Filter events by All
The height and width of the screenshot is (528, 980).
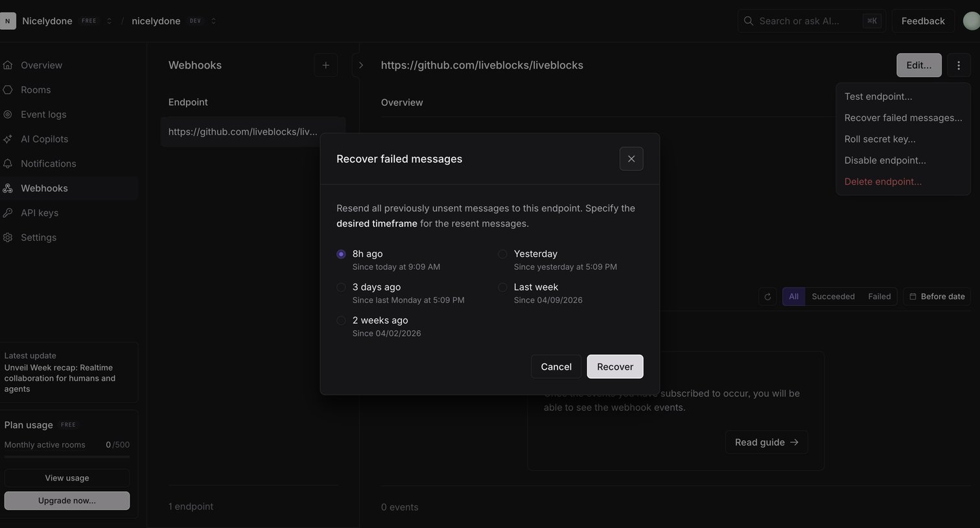click(794, 296)
